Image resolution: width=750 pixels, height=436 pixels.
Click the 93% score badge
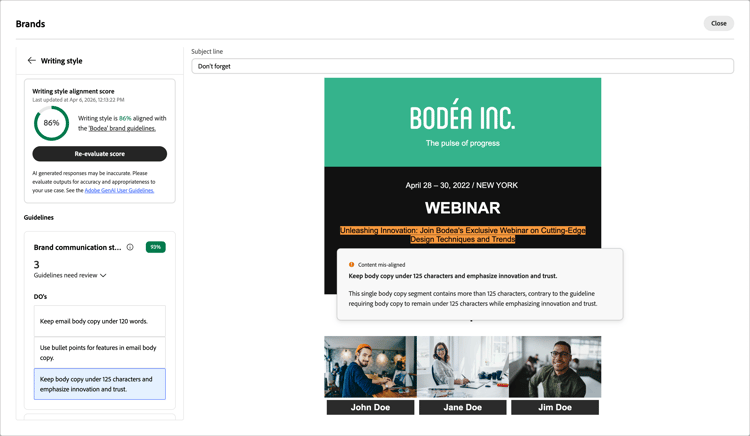tap(155, 247)
